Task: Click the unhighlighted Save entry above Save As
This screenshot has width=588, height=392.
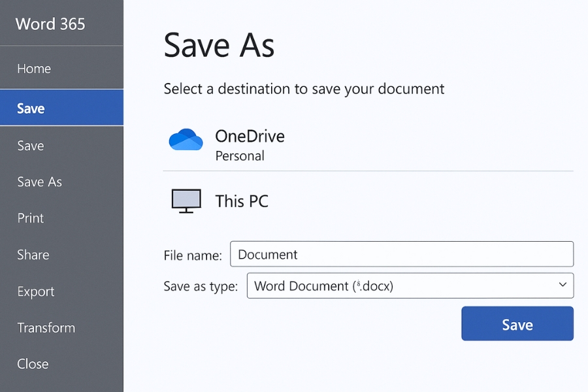Action: 31,146
